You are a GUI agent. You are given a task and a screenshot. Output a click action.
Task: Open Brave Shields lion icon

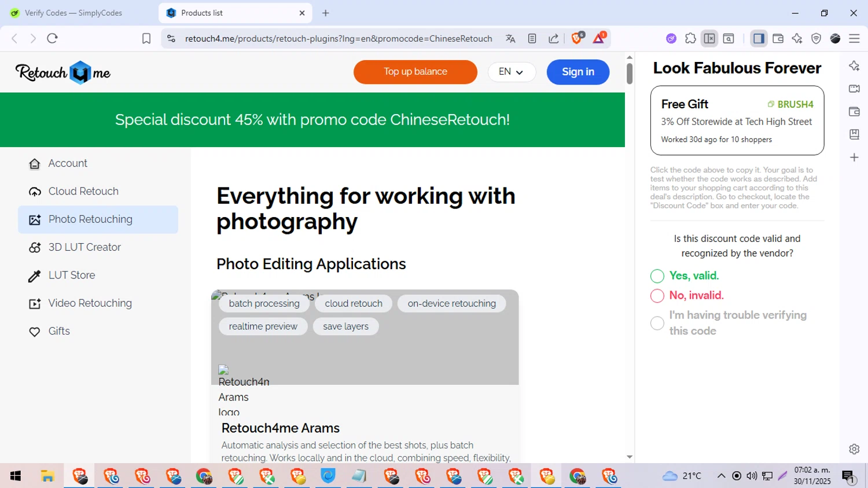(578, 38)
